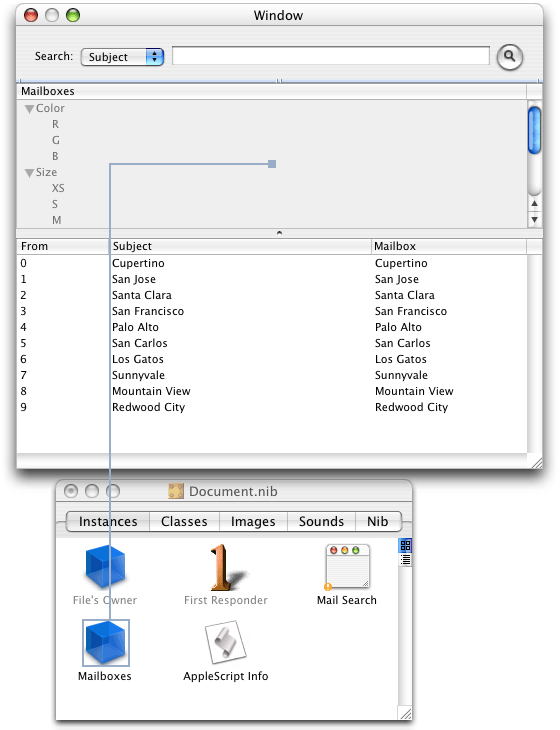Screen dimensions: 560x730
Task: Select the Palo Alto subject cell
Action: [135, 327]
